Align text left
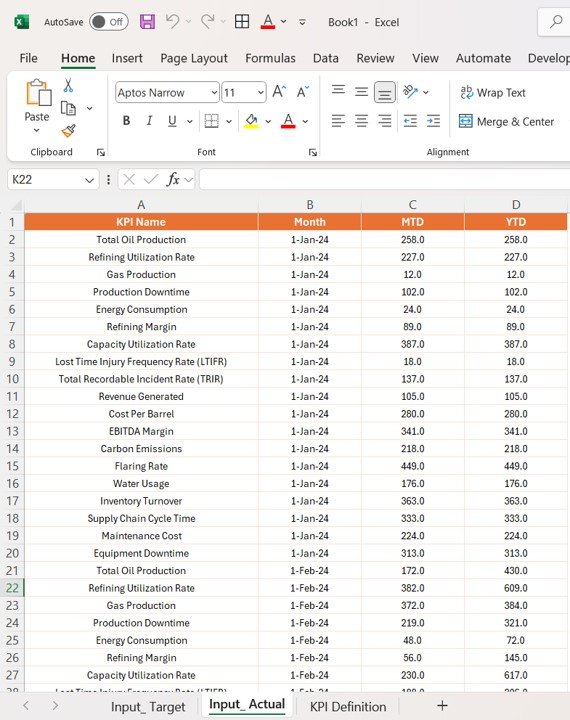Viewport: 570px width, 720px height. tap(339, 121)
